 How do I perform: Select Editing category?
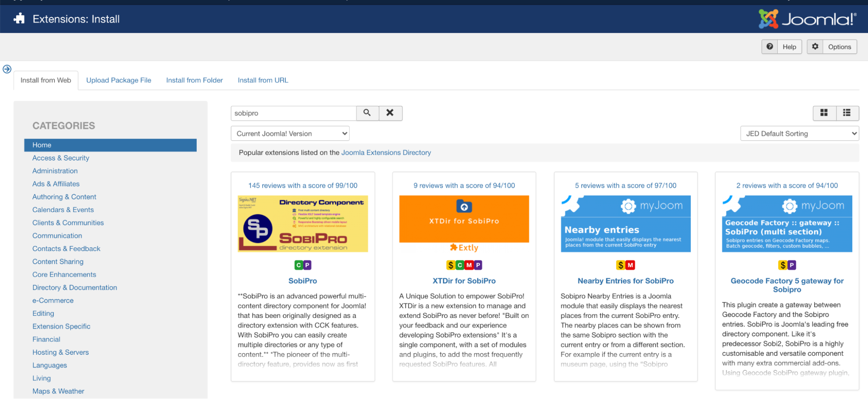pyautogui.click(x=43, y=314)
